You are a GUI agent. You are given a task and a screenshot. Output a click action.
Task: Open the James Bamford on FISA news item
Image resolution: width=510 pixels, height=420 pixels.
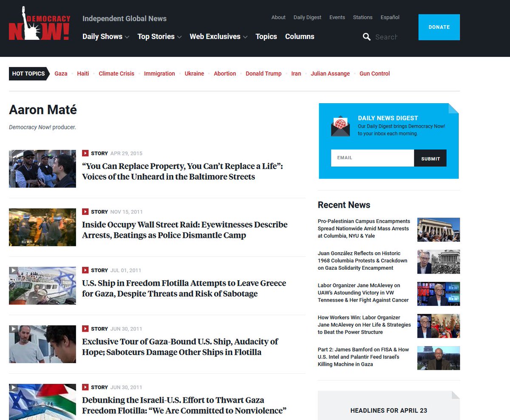[363, 357]
